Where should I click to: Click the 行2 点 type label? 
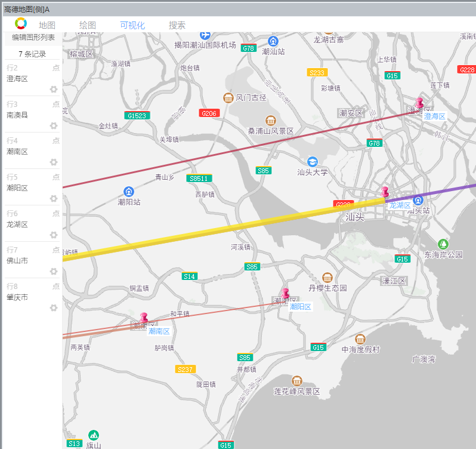[56, 67]
